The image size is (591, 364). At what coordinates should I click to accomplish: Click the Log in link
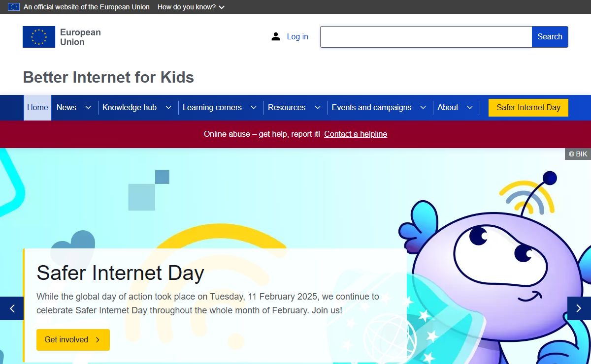(x=297, y=37)
